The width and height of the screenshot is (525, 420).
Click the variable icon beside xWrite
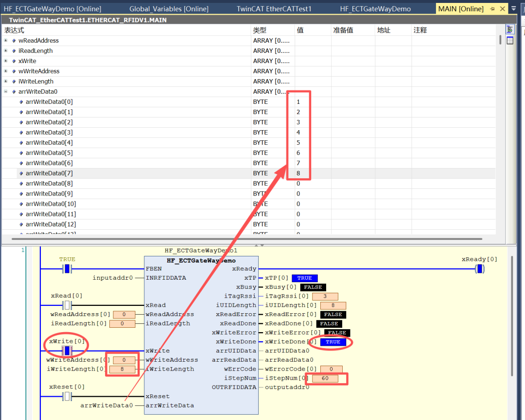[14, 61]
